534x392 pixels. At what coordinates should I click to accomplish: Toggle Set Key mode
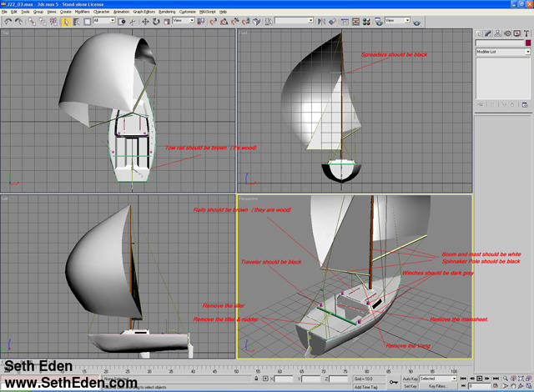(409, 386)
